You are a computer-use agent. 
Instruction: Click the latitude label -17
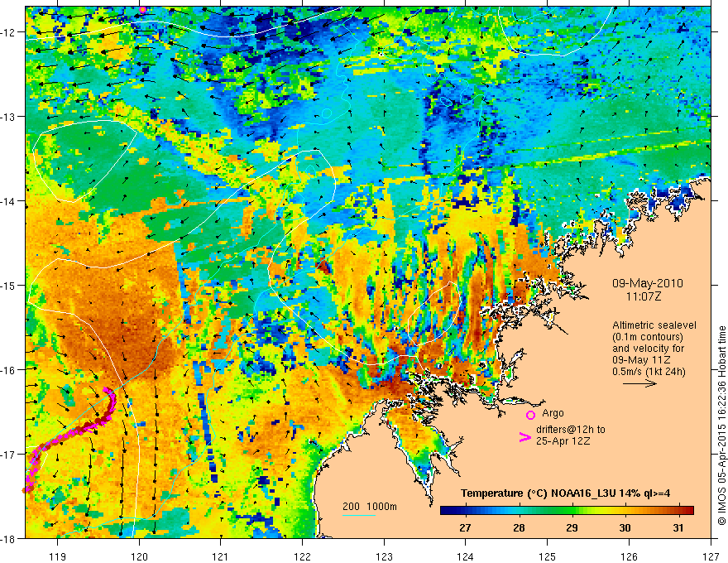pos(8,454)
